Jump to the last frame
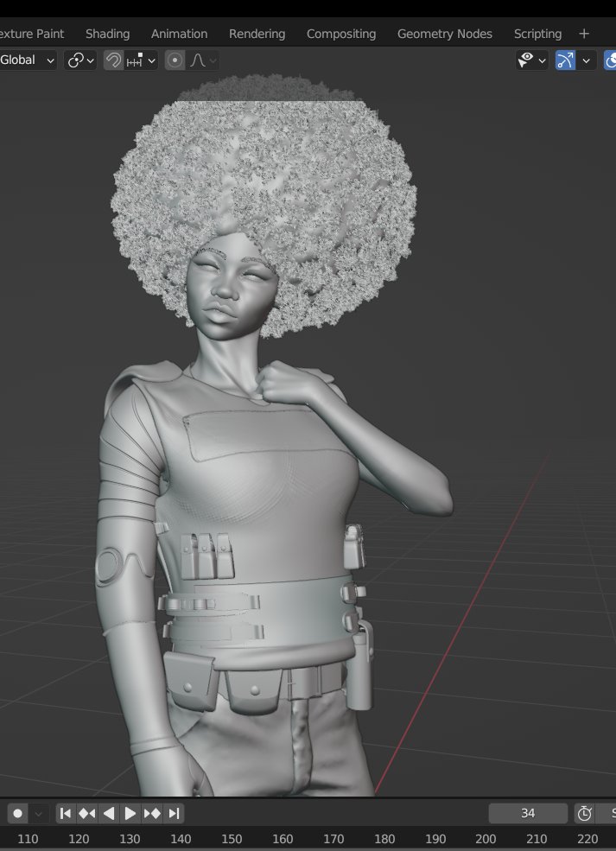616x851 pixels. click(174, 813)
